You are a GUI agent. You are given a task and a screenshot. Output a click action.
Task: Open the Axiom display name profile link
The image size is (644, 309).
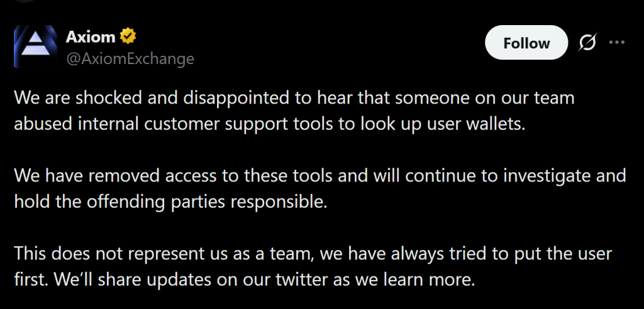(91, 36)
